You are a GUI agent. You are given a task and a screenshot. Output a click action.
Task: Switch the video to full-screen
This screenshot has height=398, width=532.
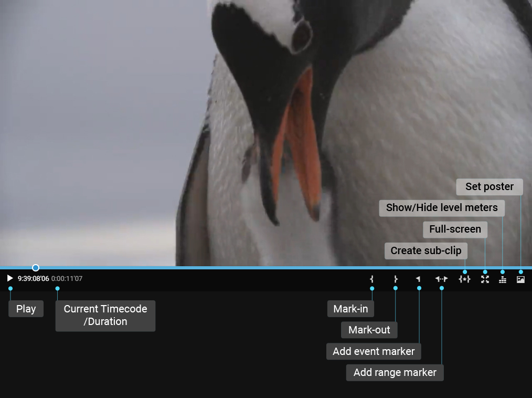tap(485, 279)
